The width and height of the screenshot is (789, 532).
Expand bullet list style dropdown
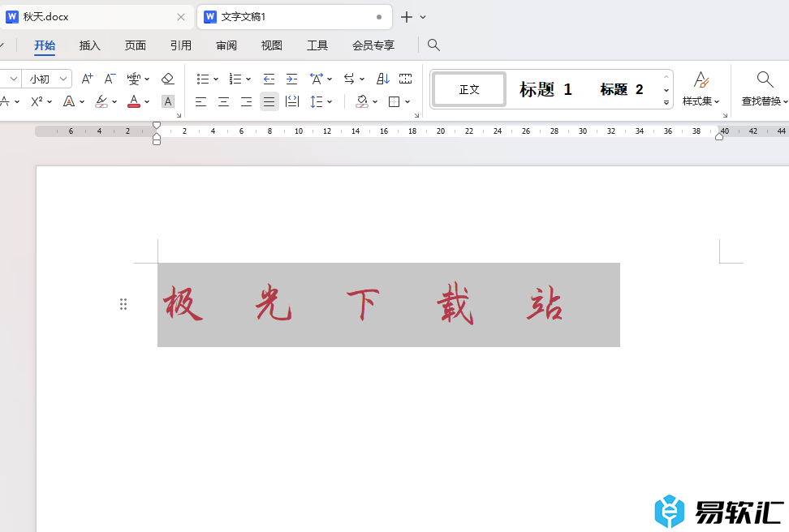coord(216,79)
